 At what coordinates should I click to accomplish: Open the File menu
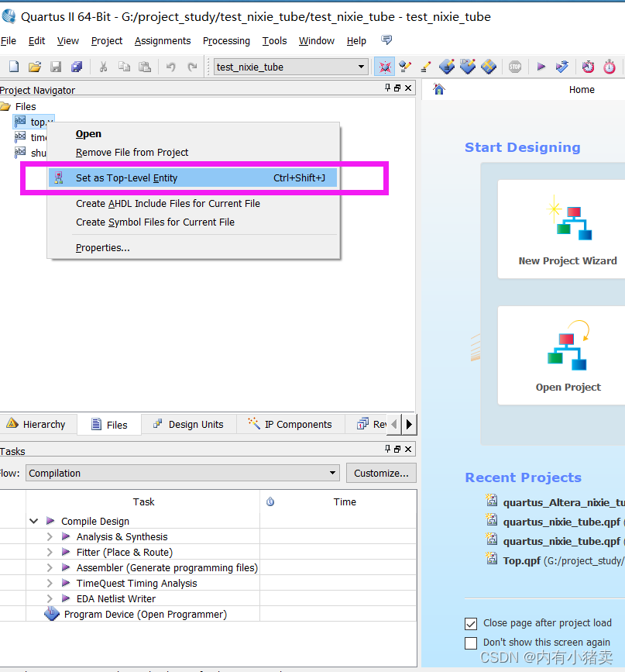click(x=9, y=41)
